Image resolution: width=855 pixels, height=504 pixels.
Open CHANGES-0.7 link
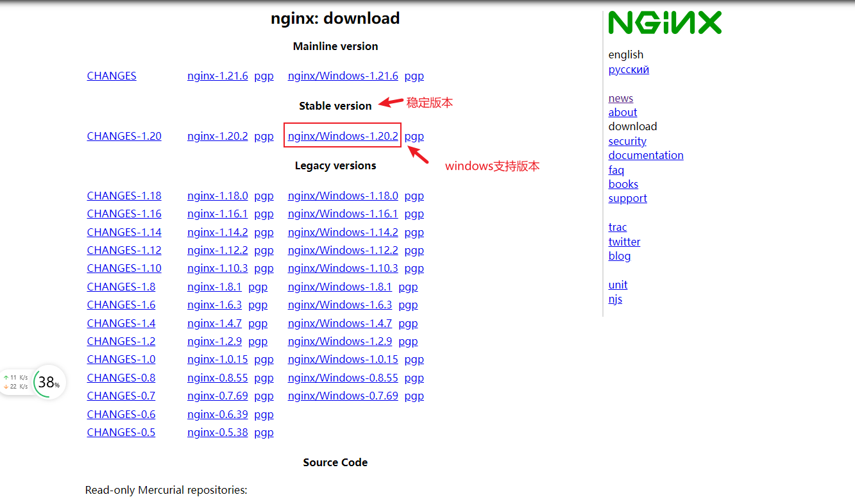coord(121,396)
